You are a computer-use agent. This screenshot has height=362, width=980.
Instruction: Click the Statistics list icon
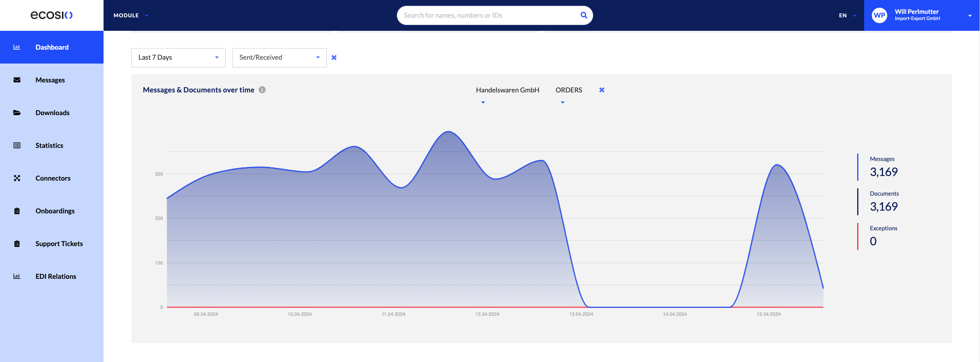click(x=17, y=145)
